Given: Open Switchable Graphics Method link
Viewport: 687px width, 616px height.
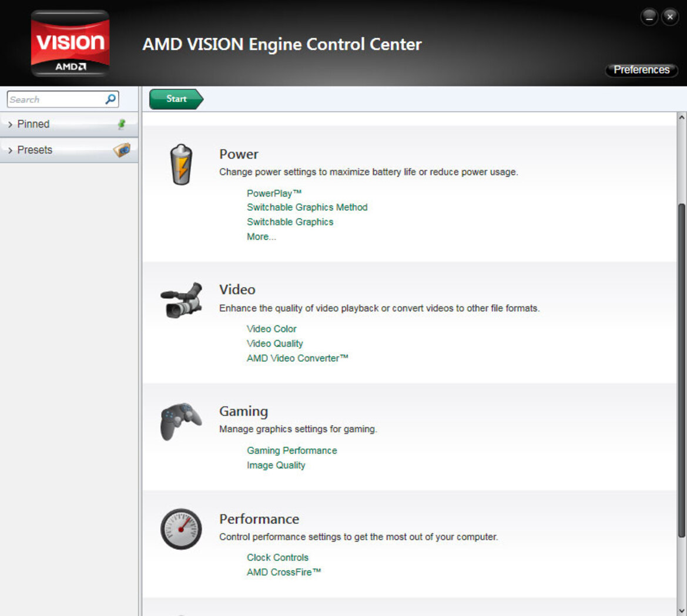Looking at the screenshot, I should pyautogui.click(x=307, y=207).
